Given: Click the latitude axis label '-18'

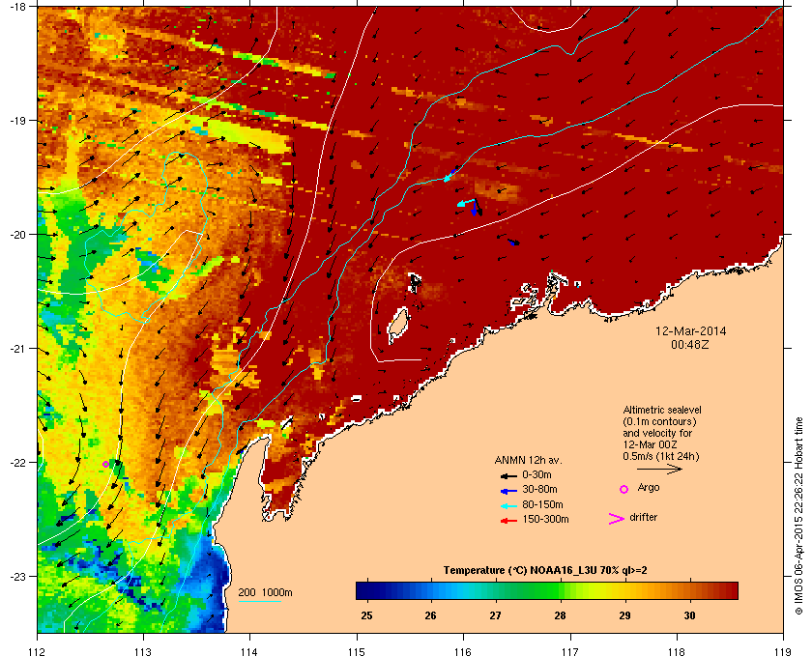Looking at the screenshot, I should click(x=16, y=6).
